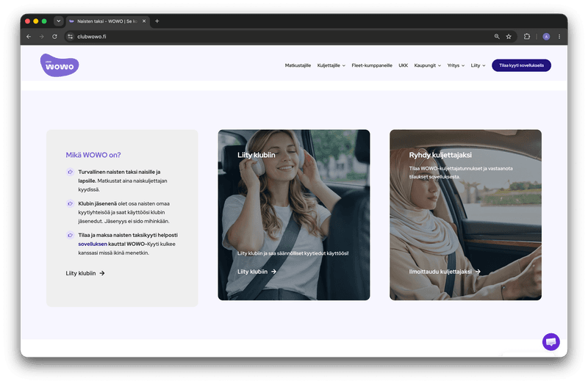Open the Matkustajille nav item
The image size is (588, 384).
[298, 65]
